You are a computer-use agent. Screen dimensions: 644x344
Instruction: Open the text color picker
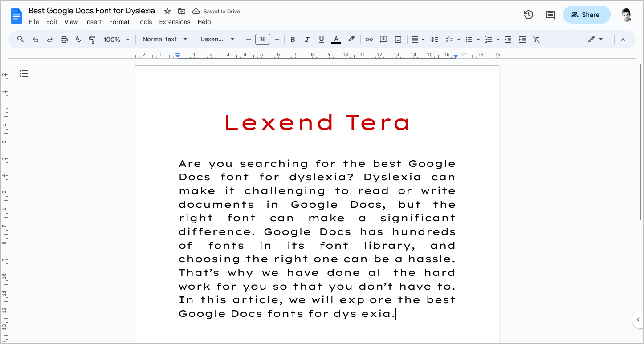336,40
